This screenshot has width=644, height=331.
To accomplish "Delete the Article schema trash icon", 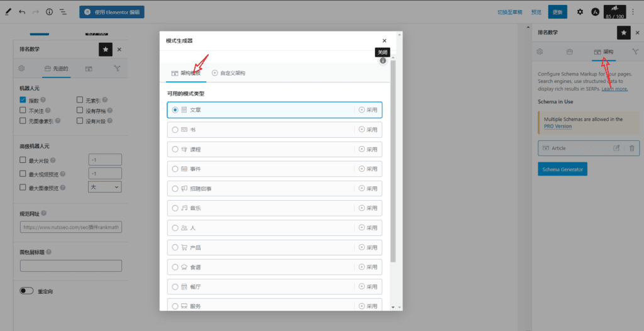I will tap(631, 148).
